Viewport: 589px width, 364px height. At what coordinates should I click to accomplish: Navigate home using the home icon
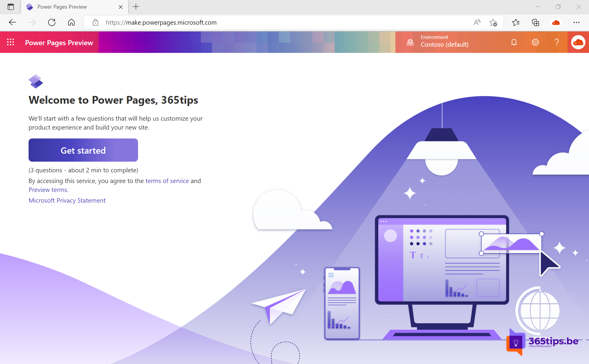[x=71, y=22]
